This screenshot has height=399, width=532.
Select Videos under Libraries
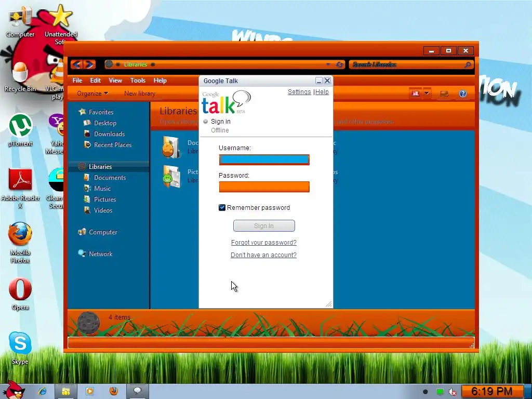(103, 210)
